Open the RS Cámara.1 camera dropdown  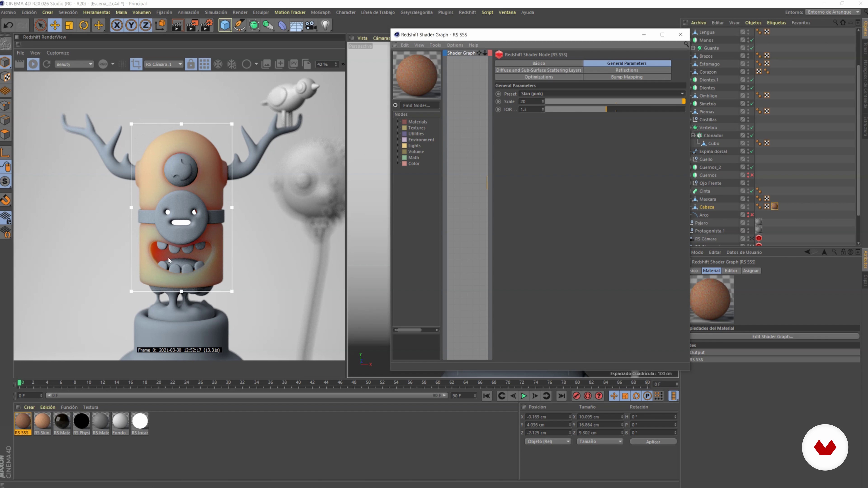pyautogui.click(x=163, y=64)
